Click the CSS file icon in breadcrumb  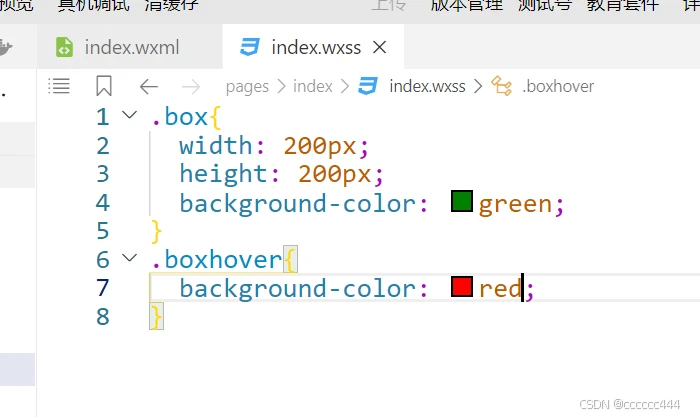tap(368, 86)
